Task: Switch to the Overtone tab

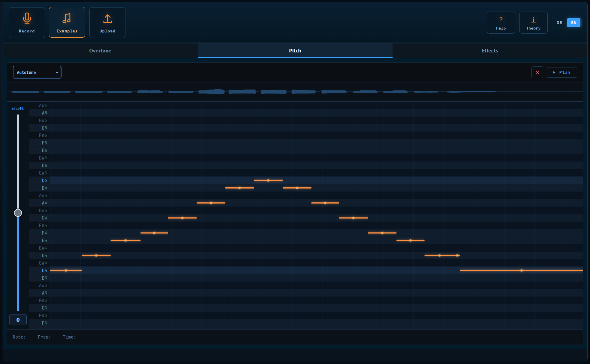Action: coord(100,51)
